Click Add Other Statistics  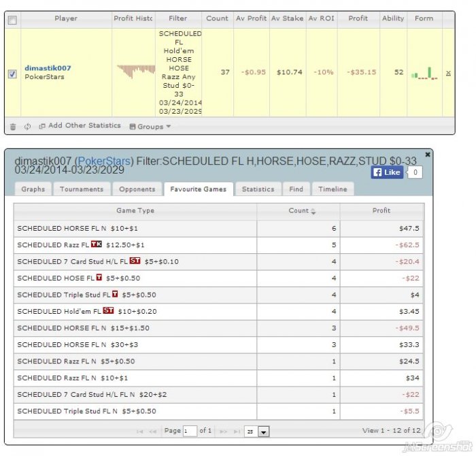click(x=80, y=126)
